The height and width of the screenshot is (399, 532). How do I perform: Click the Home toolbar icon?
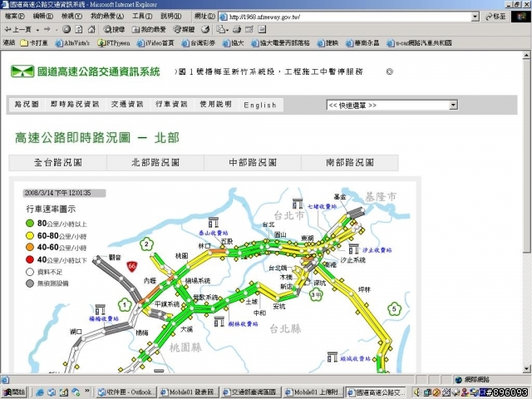pyautogui.click(x=91, y=30)
